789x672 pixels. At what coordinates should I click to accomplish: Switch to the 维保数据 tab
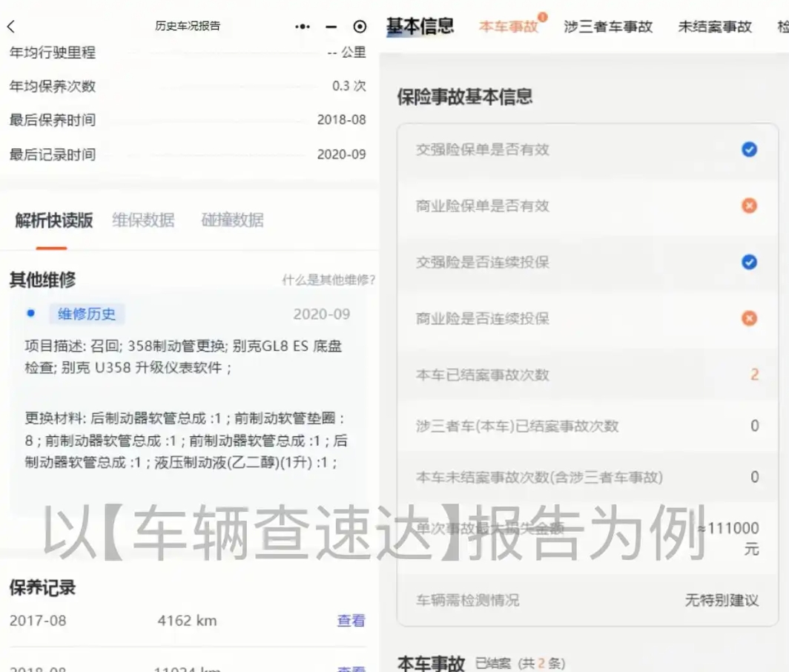(x=144, y=220)
